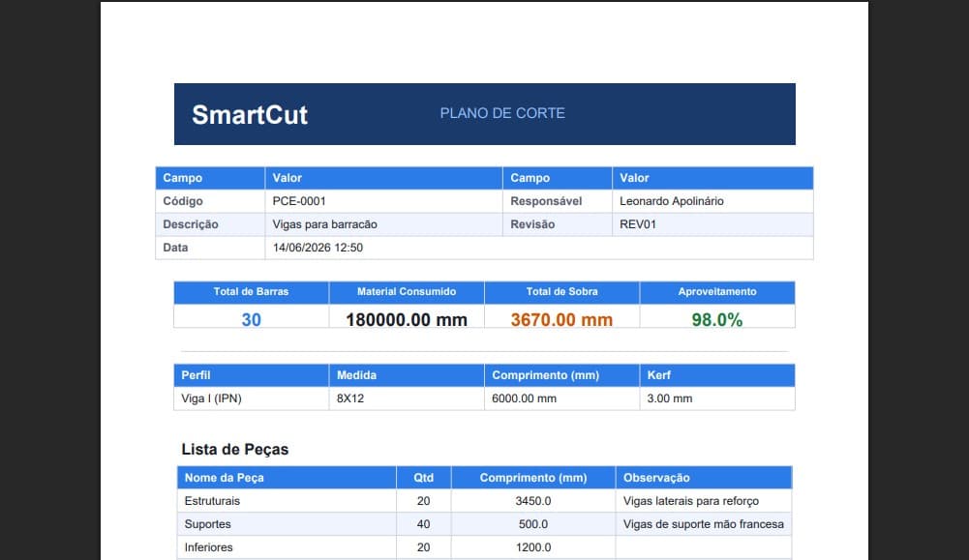Select the Inferiores piece row name
The image size is (969, 560).
pos(209,547)
